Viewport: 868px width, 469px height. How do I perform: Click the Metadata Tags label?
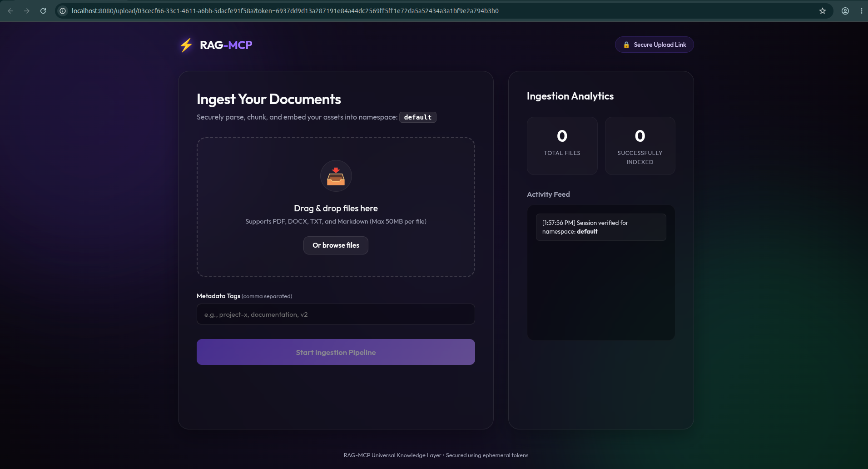coord(218,296)
